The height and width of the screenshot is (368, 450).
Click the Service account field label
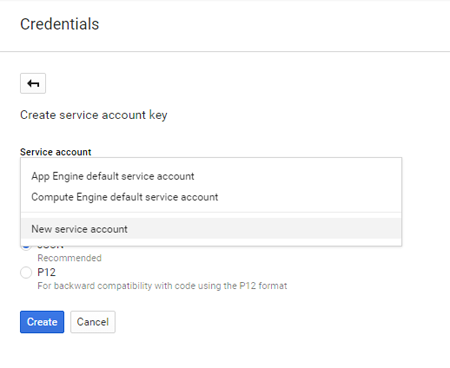point(56,152)
